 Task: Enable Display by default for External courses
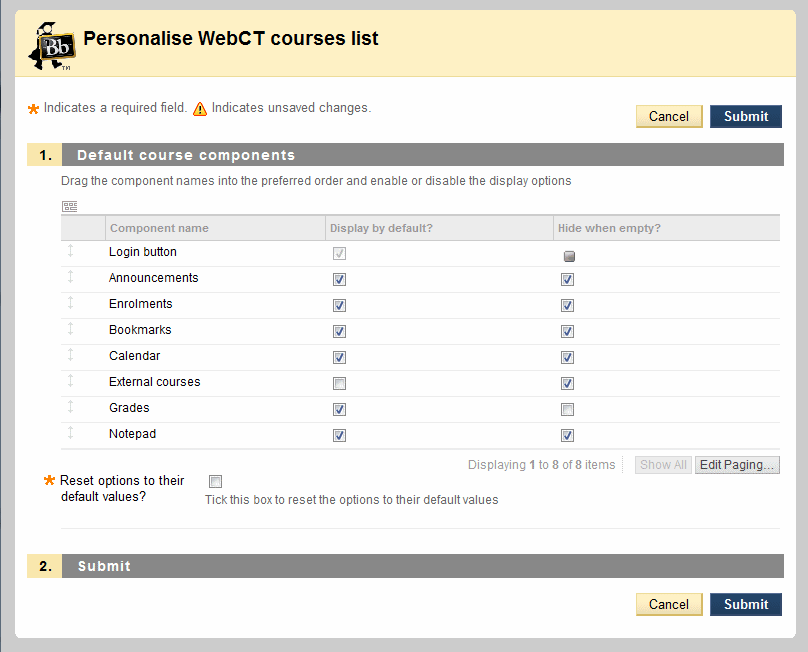click(339, 383)
